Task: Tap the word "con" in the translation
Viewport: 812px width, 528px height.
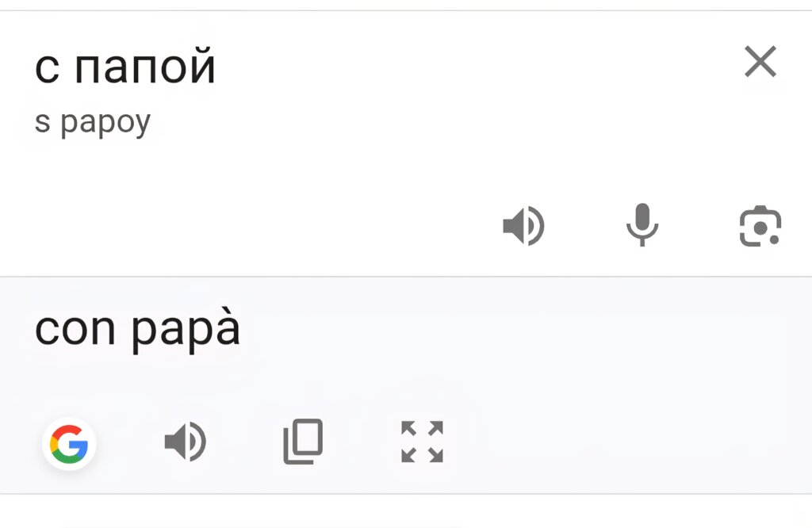Action: 75,331
